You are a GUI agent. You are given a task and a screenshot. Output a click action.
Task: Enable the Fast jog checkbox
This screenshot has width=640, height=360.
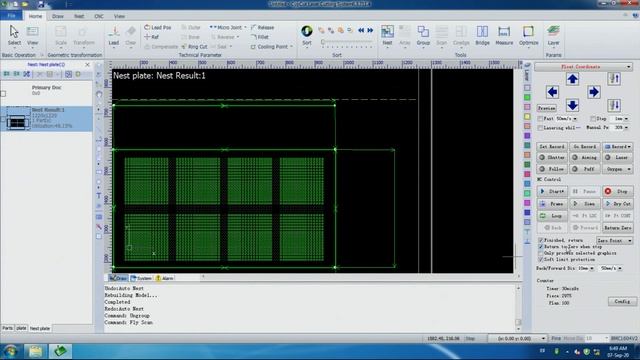pos(540,119)
